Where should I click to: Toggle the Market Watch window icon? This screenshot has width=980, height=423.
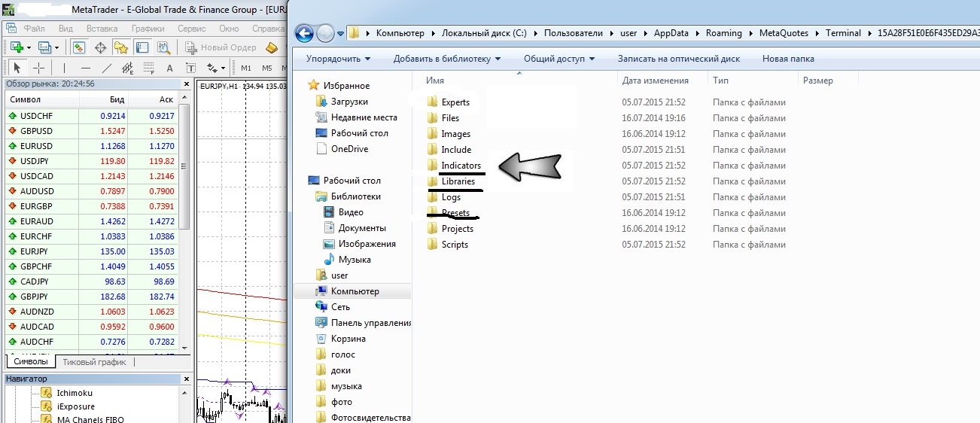[x=79, y=47]
